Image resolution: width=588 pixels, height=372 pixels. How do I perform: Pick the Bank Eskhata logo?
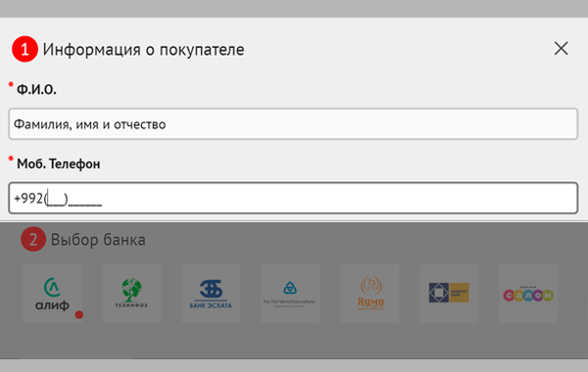pos(211,294)
